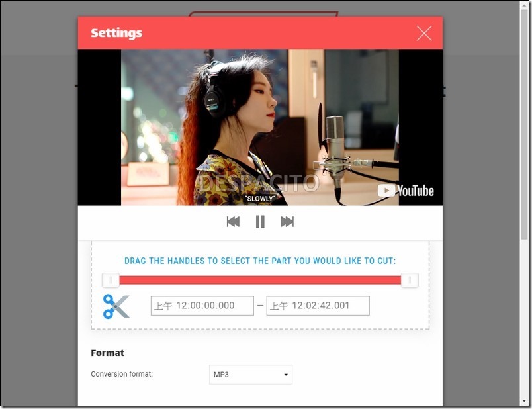Select the right trim handle
The image size is (532, 409).
pos(410,280)
